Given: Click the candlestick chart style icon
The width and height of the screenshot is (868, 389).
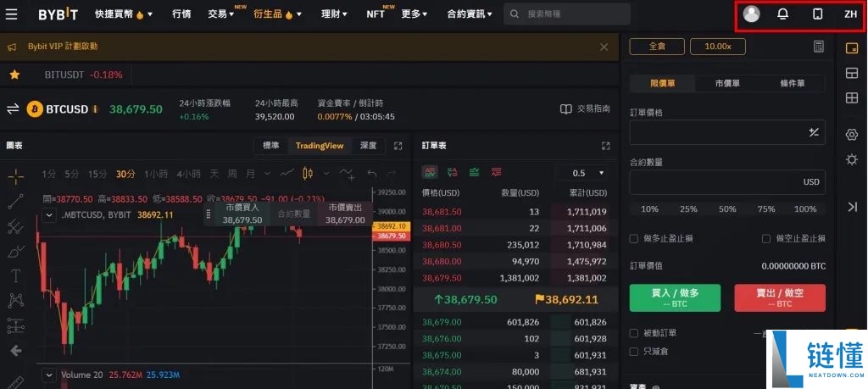Looking at the screenshot, I should pos(308,174).
